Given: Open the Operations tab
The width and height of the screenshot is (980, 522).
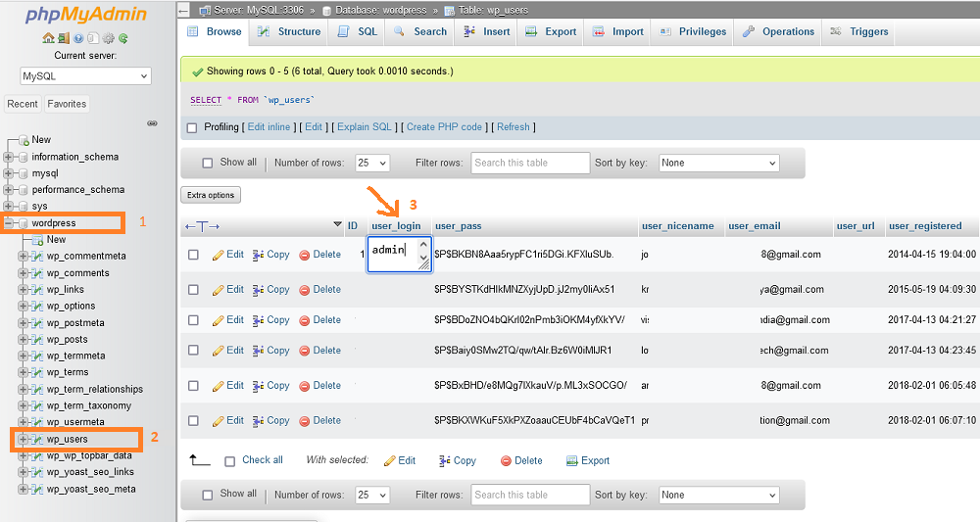Looking at the screenshot, I should 778,32.
